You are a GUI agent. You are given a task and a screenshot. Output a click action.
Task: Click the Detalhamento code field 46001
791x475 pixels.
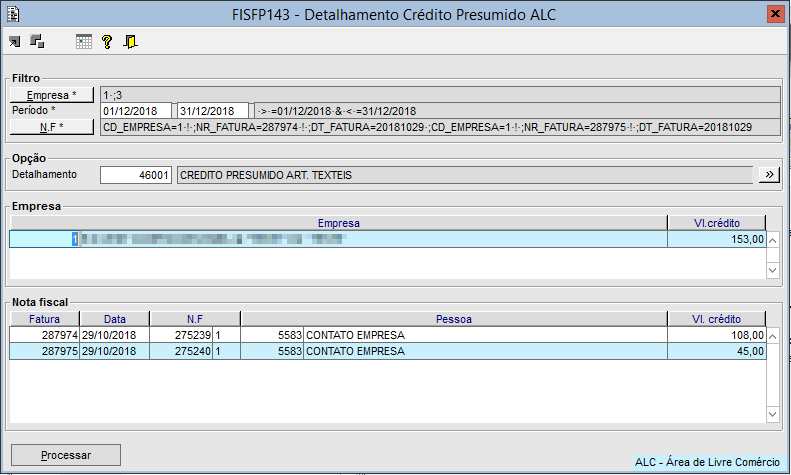(137, 175)
